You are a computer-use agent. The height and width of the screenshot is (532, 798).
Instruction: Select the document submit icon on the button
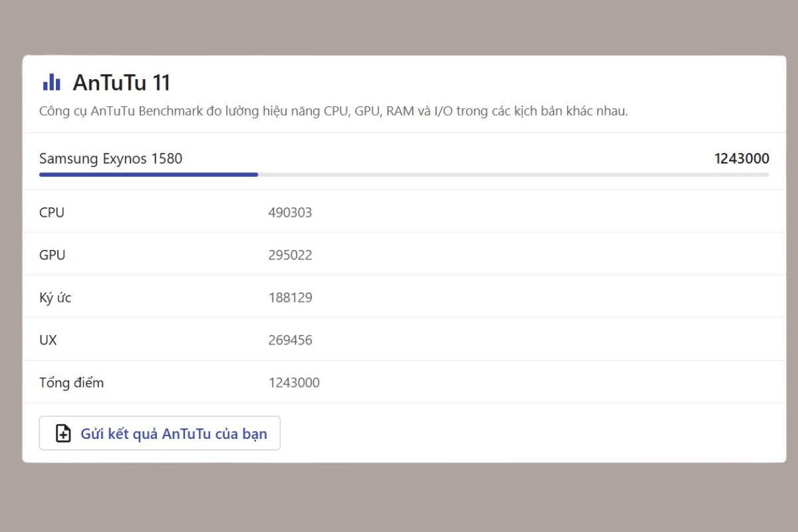pyautogui.click(x=62, y=433)
